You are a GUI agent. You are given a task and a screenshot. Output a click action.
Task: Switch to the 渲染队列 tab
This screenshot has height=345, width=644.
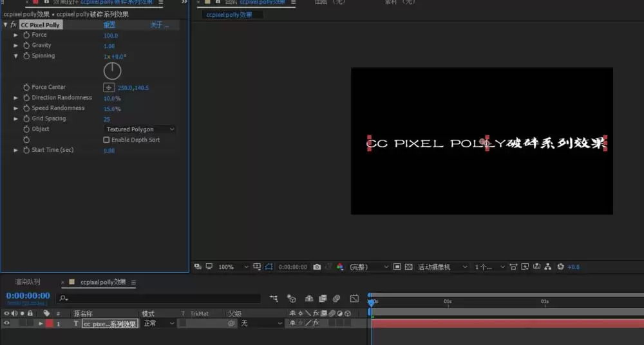pyautogui.click(x=28, y=282)
